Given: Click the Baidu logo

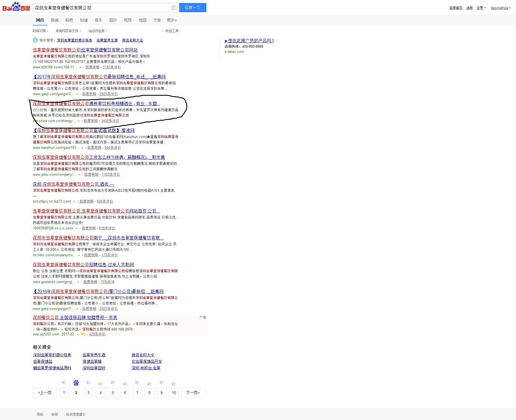Looking at the screenshot, I should [16, 7].
